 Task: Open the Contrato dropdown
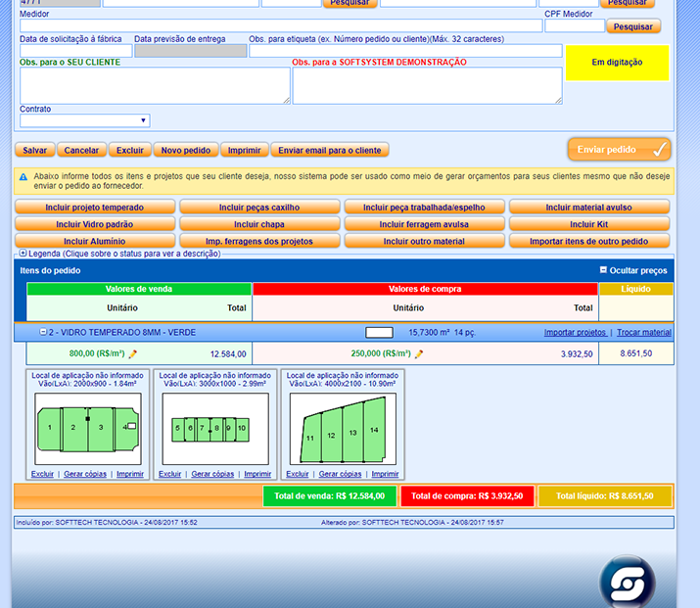click(x=84, y=120)
